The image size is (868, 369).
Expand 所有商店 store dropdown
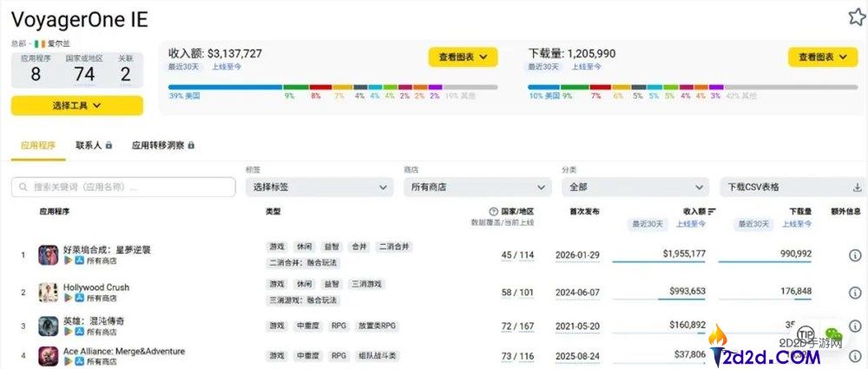[x=477, y=188]
